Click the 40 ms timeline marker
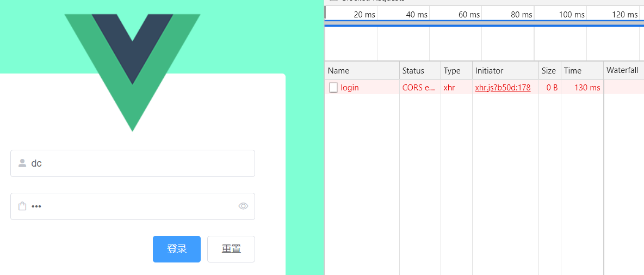 [417, 15]
